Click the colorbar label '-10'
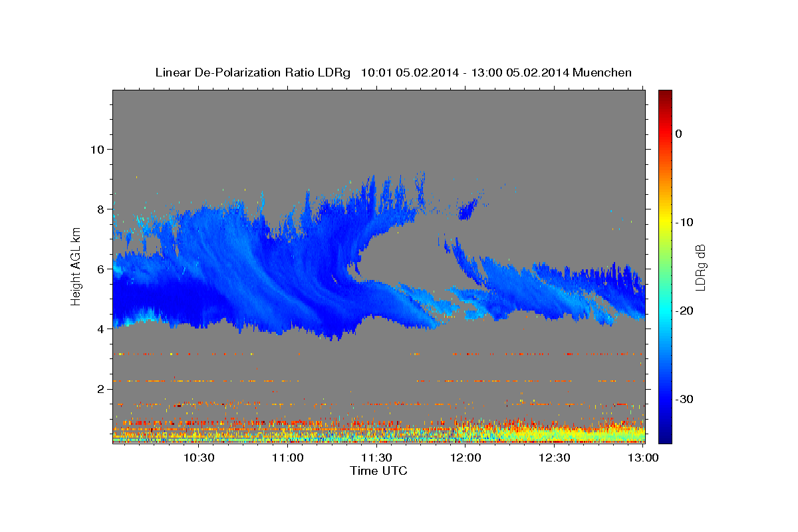The image size is (798, 532). pyautogui.click(x=684, y=222)
